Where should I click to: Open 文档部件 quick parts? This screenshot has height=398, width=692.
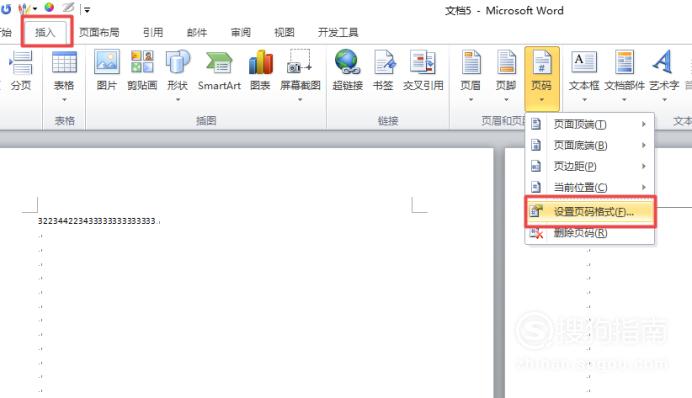click(x=624, y=76)
